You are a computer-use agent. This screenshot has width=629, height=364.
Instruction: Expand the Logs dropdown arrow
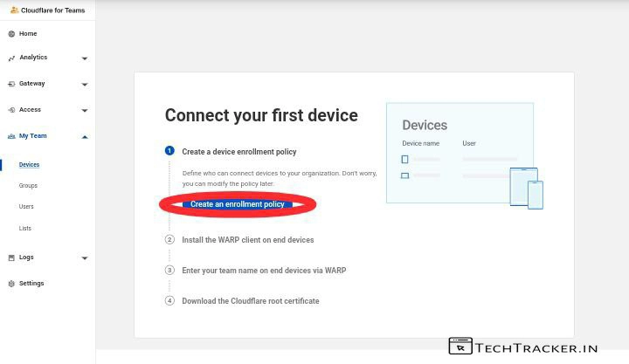[85, 258]
